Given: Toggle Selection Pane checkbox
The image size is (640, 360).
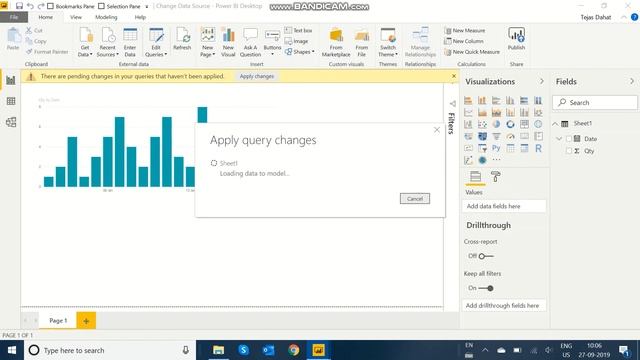Looking at the screenshot, I should point(102,6).
